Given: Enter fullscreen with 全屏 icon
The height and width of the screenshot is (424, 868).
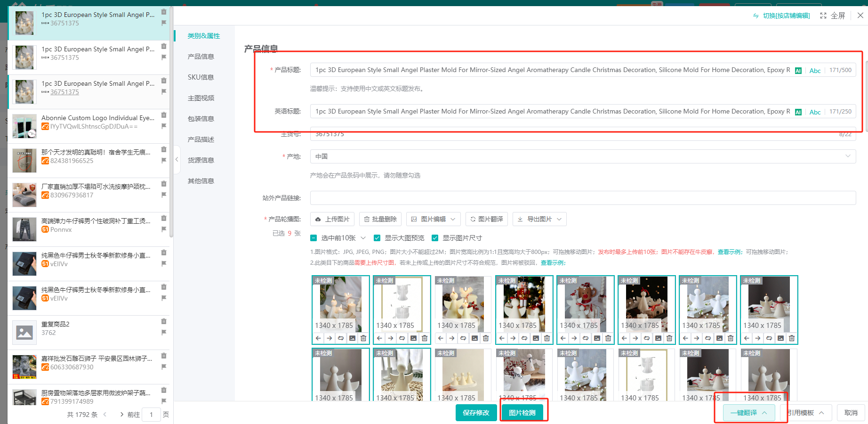Looking at the screenshot, I should pyautogui.click(x=832, y=16).
